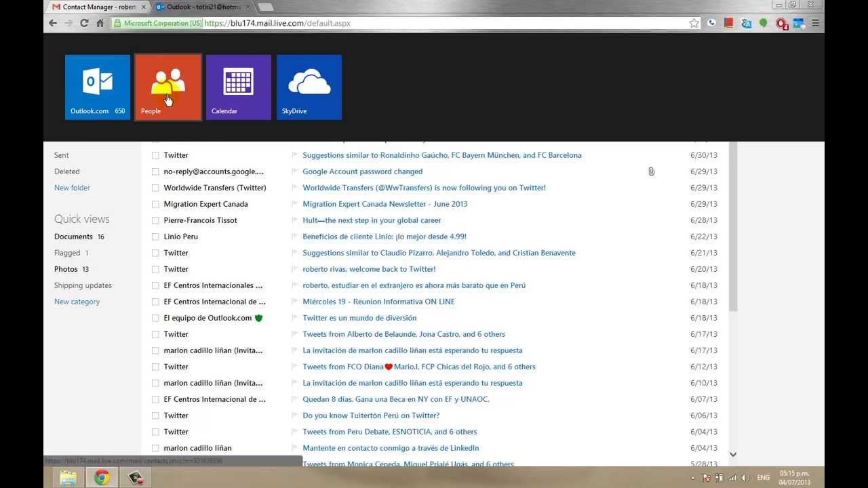
Task: Click the attachment paperclip on Google Account email
Action: pyautogui.click(x=651, y=171)
